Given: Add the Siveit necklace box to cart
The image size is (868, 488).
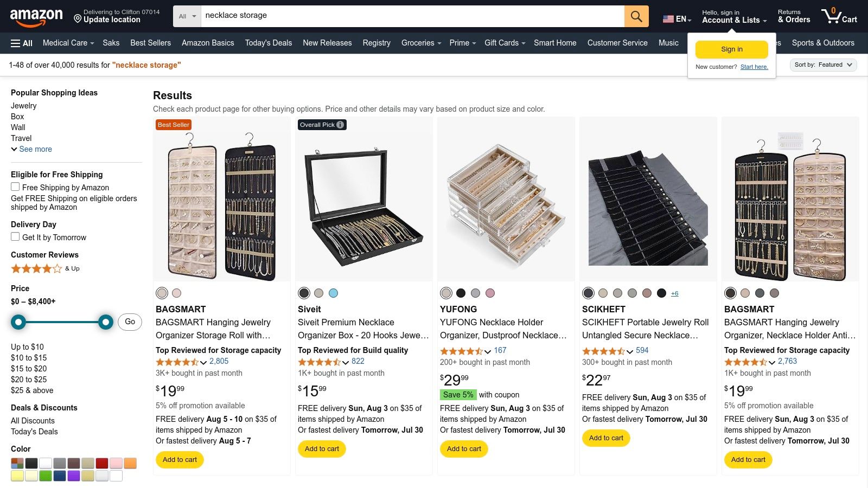Looking at the screenshot, I should (322, 449).
